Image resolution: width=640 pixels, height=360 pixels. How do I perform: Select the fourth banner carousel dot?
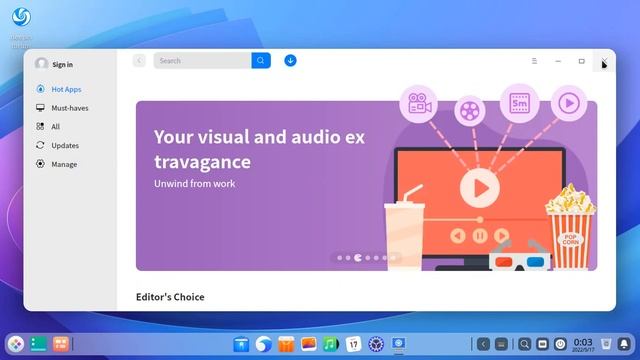point(368,258)
